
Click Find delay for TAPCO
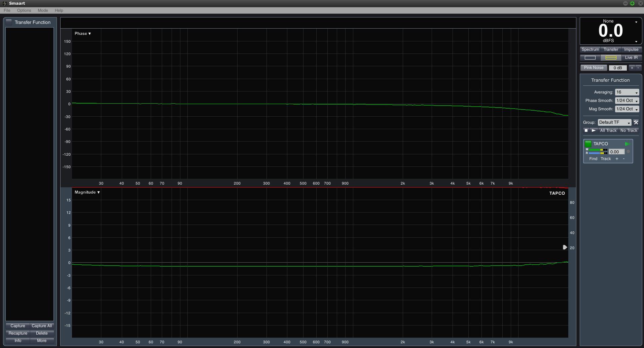point(593,159)
